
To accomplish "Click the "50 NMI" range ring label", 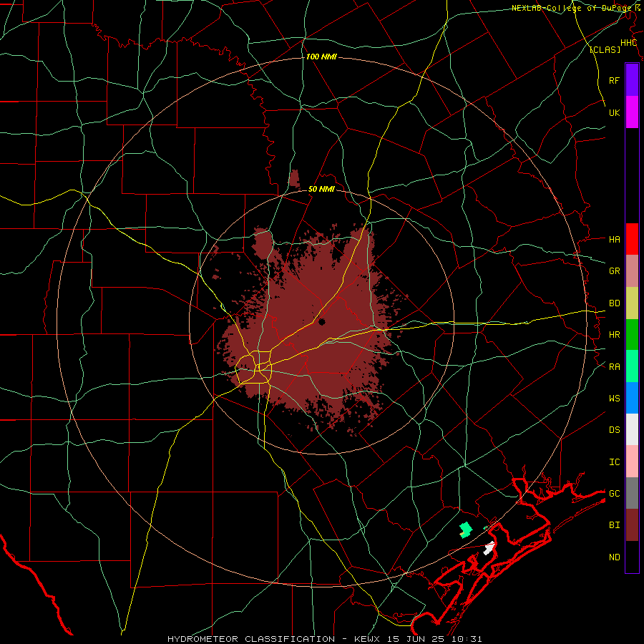I will pyautogui.click(x=321, y=189).
